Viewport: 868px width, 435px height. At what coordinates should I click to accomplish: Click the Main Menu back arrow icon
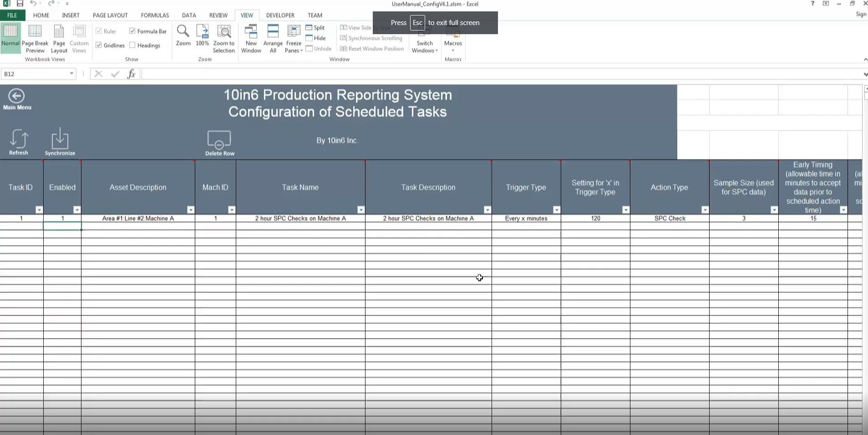click(16, 96)
